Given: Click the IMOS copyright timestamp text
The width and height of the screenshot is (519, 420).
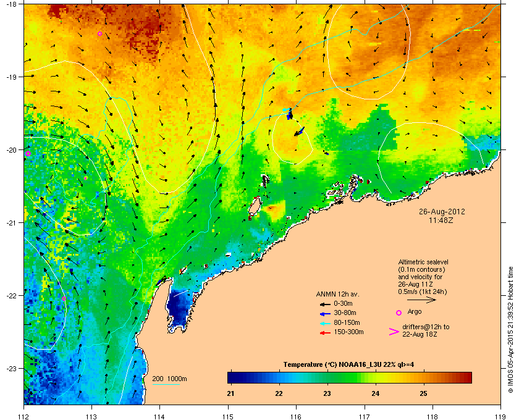Looking at the screenshot, I should point(510,330).
